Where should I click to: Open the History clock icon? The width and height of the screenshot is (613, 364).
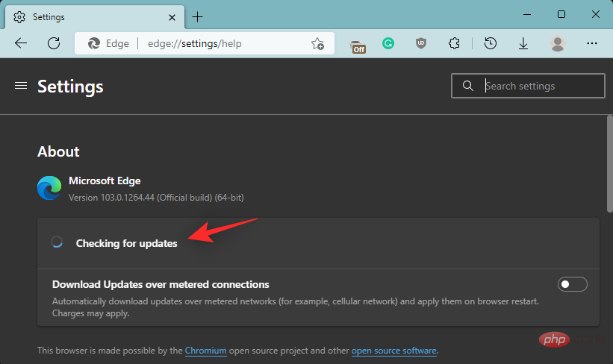coord(491,43)
